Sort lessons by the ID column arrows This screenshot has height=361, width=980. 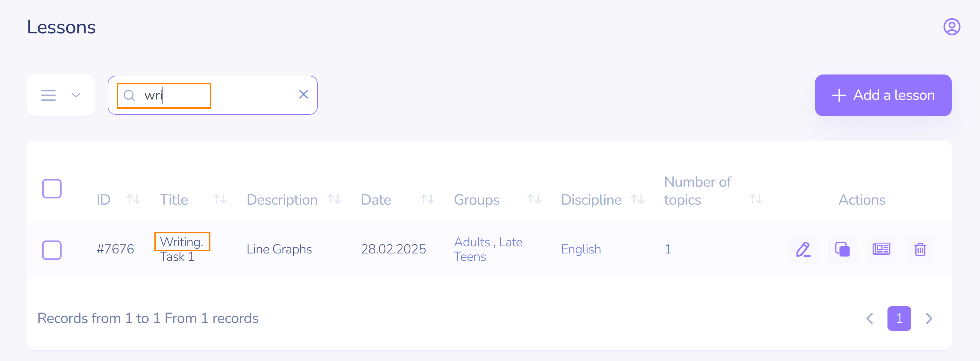coord(133,199)
